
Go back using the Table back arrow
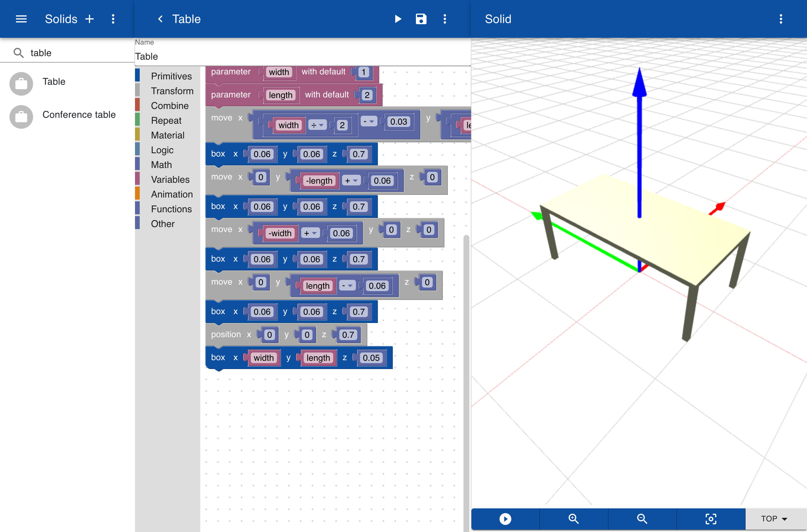(x=160, y=19)
